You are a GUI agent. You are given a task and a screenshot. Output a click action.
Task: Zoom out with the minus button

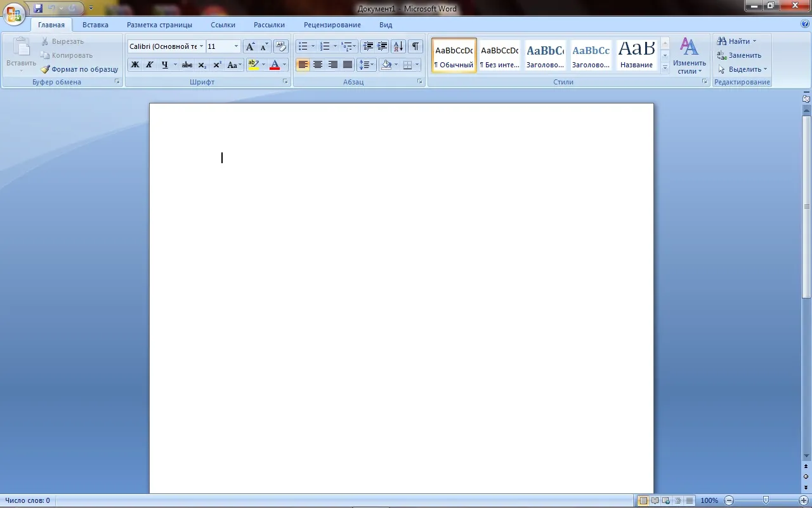pyautogui.click(x=729, y=500)
